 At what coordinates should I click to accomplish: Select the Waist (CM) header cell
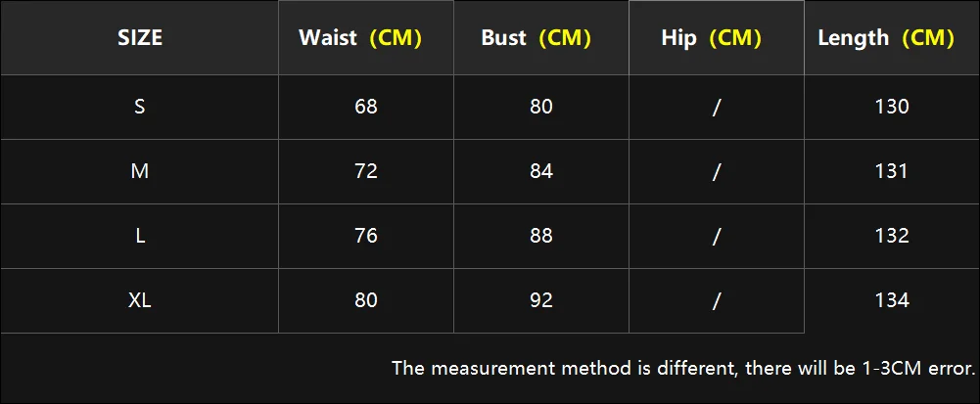pyautogui.click(x=366, y=38)
